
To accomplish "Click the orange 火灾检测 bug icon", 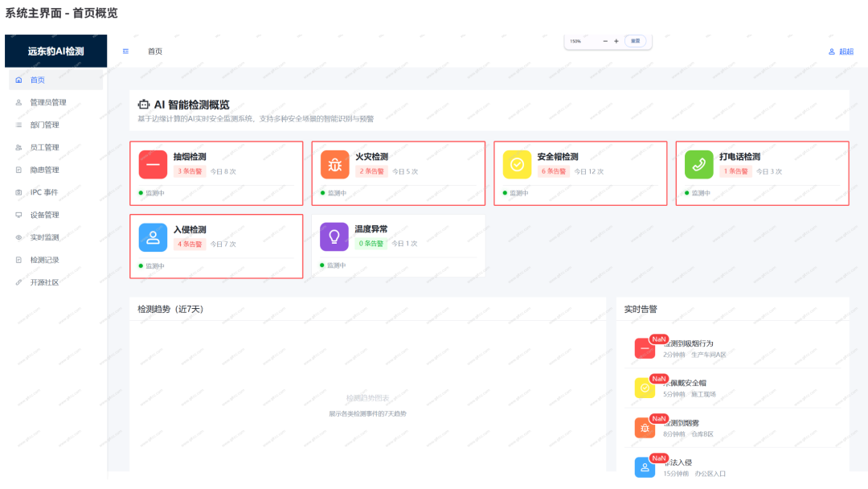I will pos(335,165).
